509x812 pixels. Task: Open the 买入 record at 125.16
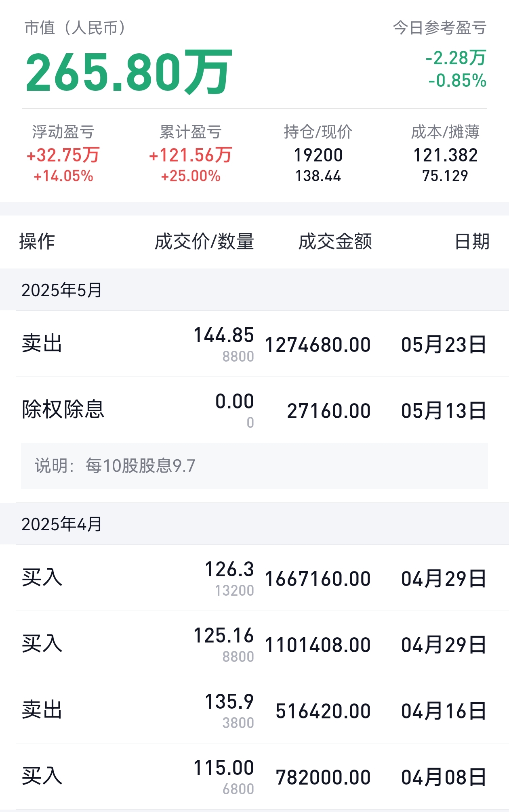pyautogui.click(x=254, y=644)
